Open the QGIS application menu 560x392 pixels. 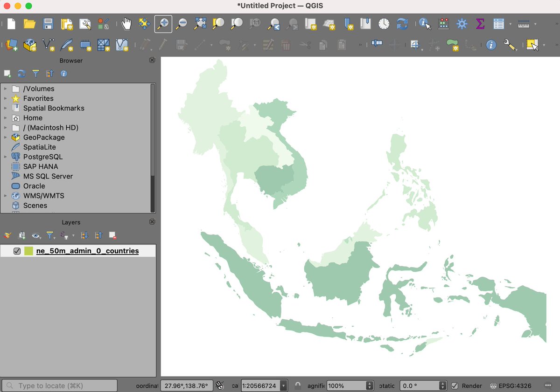[280, 6]
